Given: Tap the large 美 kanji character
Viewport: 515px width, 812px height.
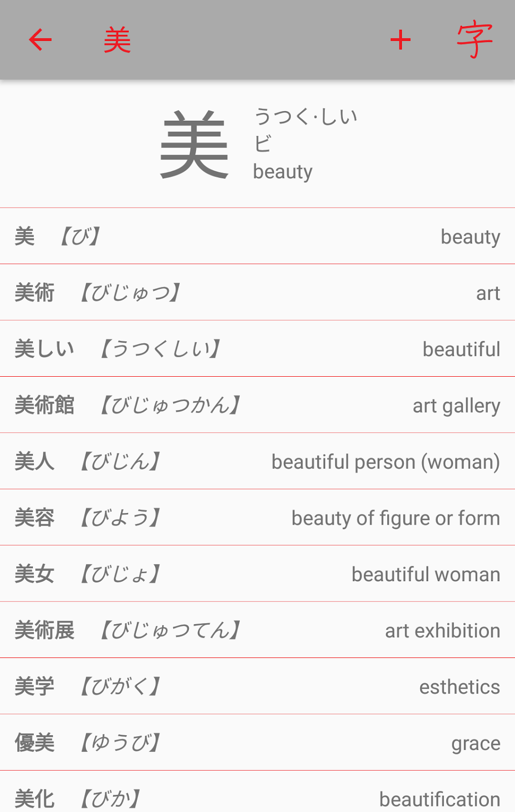Looking at the screenshot, I should click(194, 145).
